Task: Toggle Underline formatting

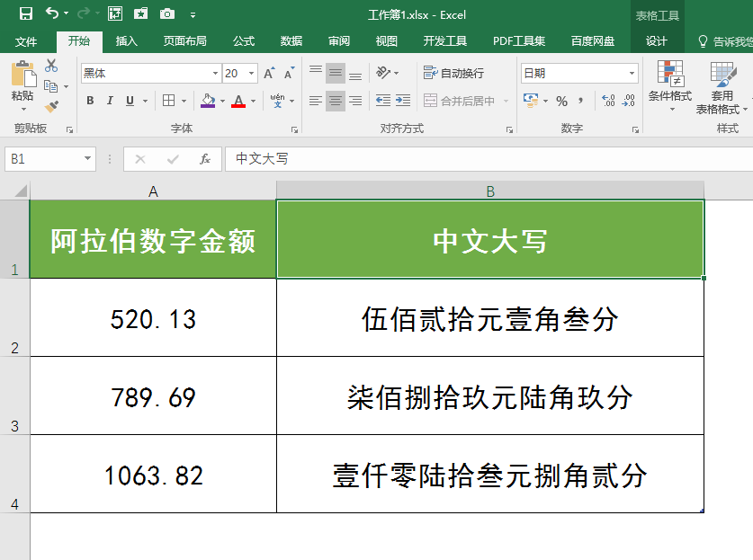Action: click(x=130, y=101)
